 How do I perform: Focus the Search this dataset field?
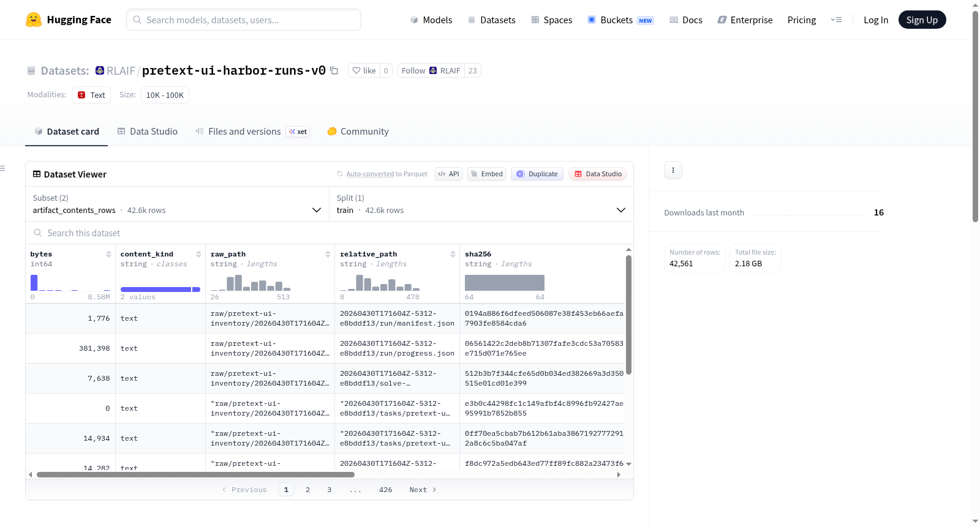[330, 233]
